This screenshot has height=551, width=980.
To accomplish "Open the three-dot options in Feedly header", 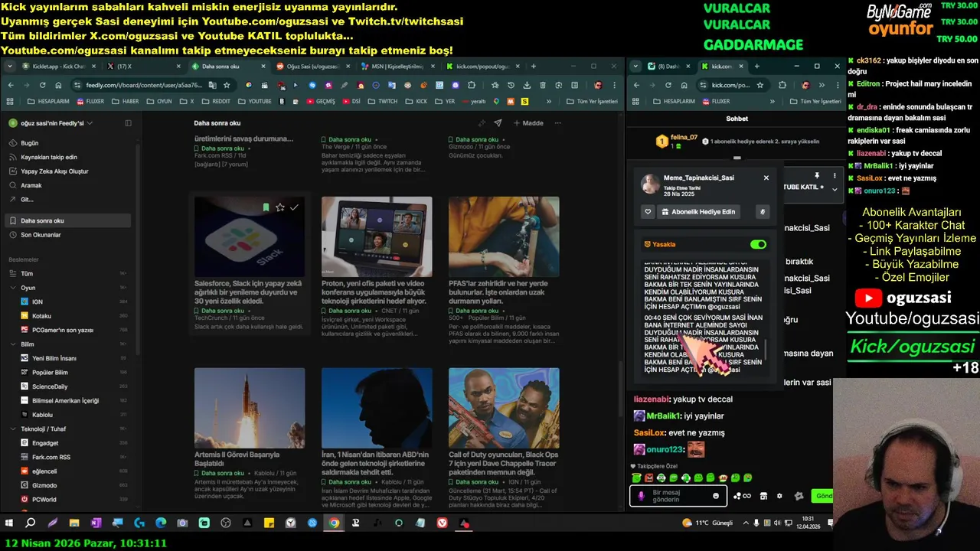I will tap(557, 122).
